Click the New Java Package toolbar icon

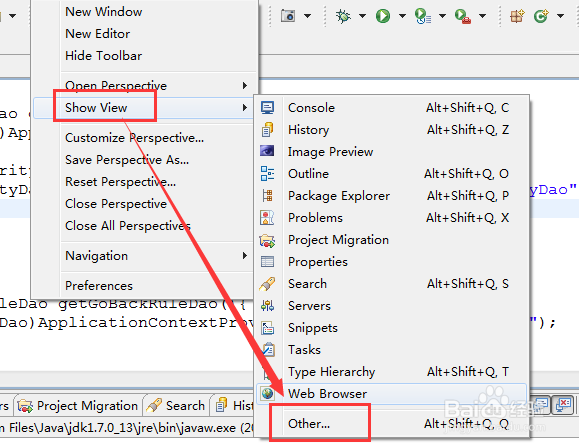pos(517,16)
